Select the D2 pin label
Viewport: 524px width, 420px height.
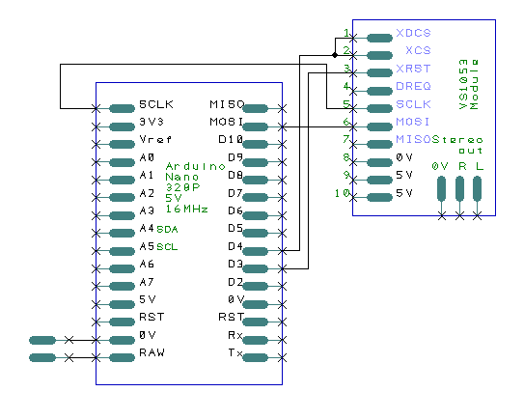pos(235,282)
